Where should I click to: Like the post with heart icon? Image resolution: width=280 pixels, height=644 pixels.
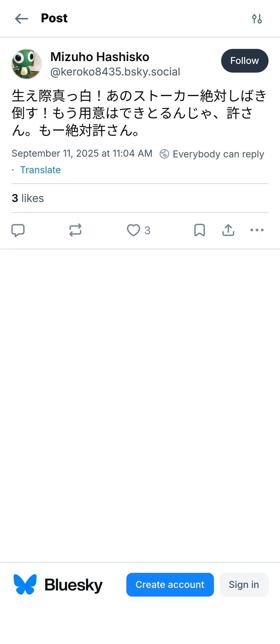(134, 230)
